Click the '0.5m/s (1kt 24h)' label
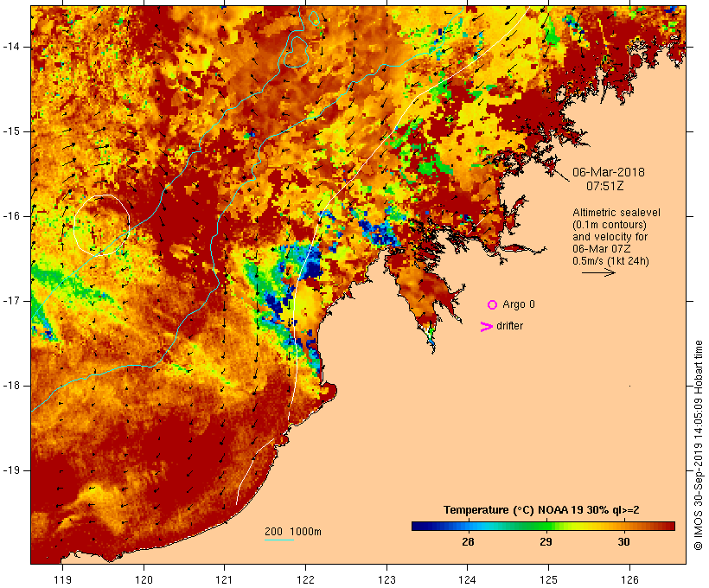709x588 pixels. click(x=610, y=261)
